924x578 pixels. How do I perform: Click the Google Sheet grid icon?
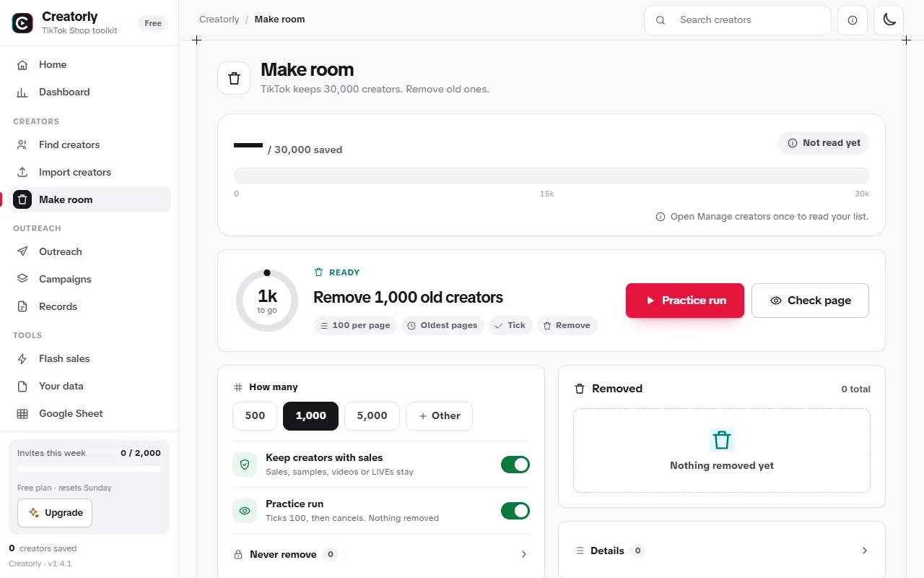pyautogui.click(x=22, y=413)
